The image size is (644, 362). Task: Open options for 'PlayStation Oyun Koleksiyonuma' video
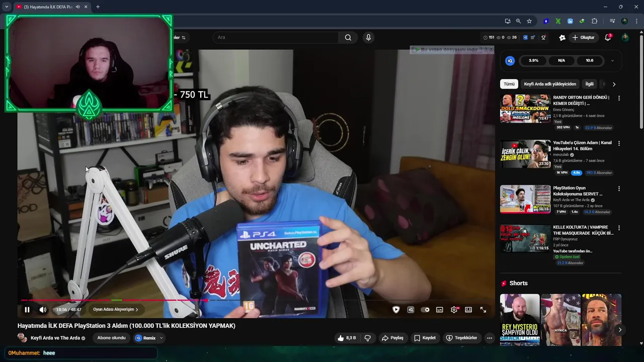[619, 189]
